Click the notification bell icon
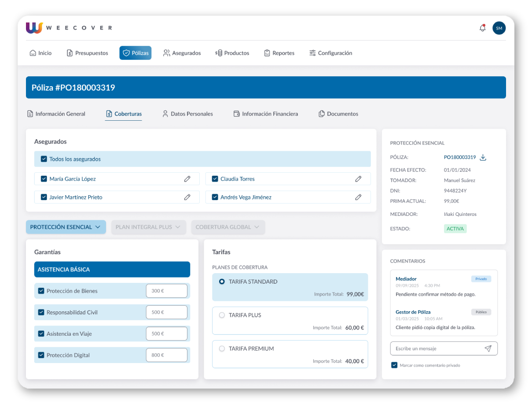 (482, 28)
